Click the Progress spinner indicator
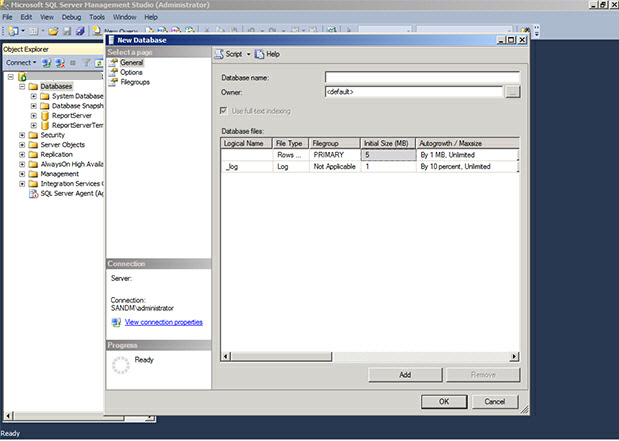The height and width of the screenshot is (441, 619). click(x=121, y=365)
